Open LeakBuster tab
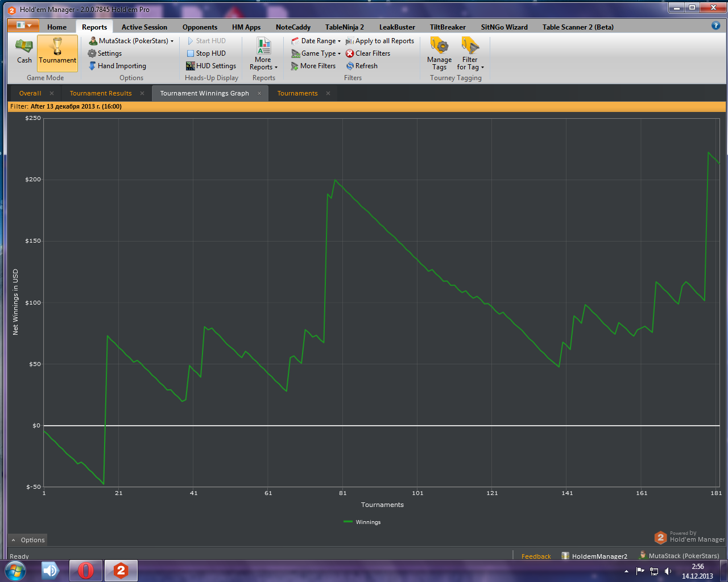Viewport: 728px width, 582px height. tap(397, 27)
